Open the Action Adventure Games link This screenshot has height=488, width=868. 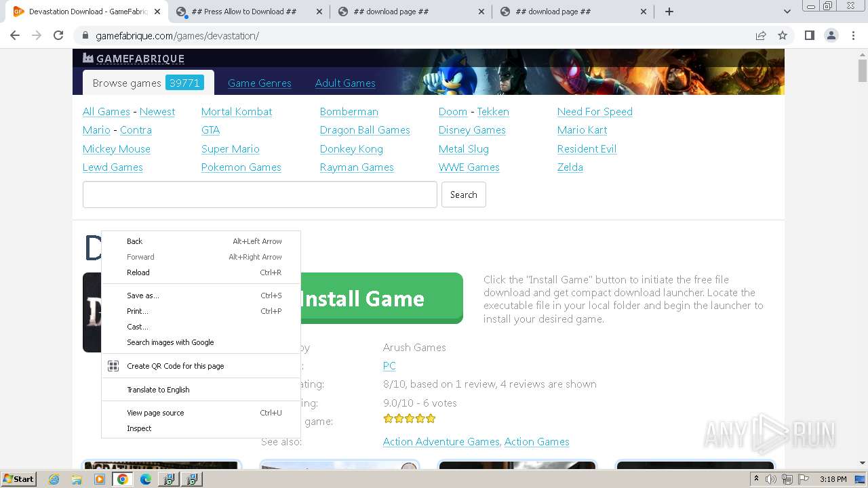point(441,442)
